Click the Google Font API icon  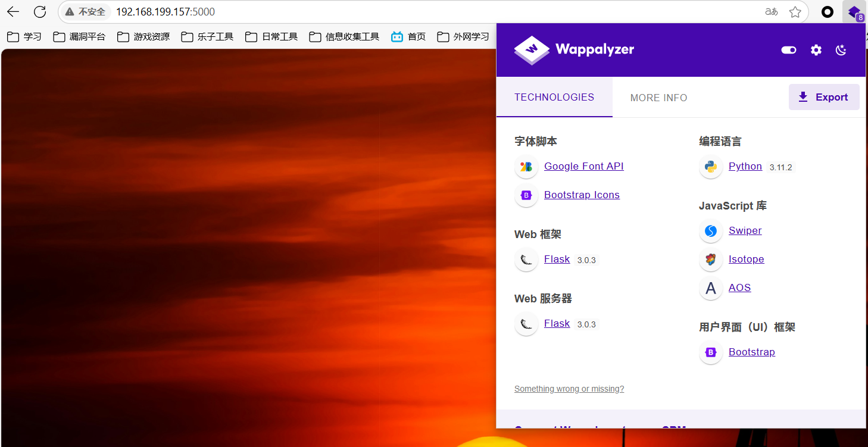(x=526, y=167)
